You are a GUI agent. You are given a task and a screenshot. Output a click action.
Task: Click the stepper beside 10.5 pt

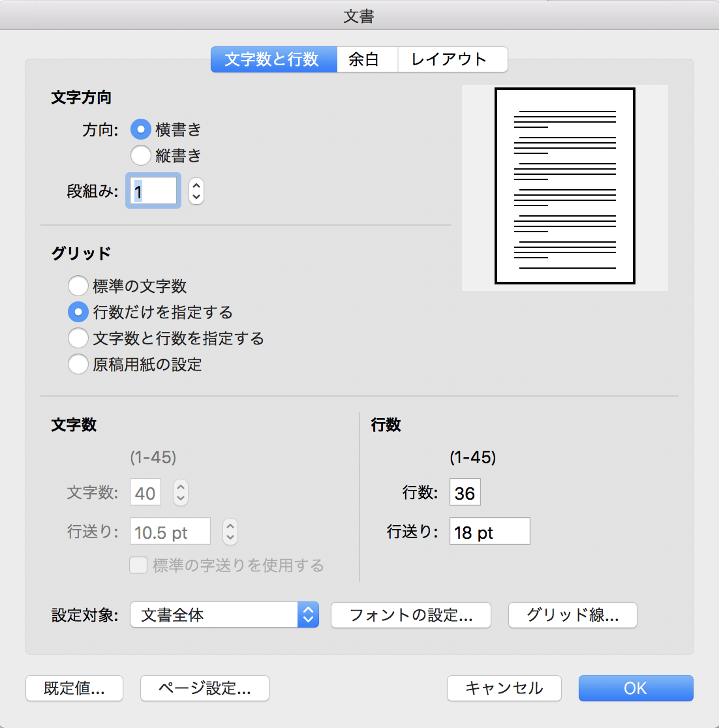point(230,531)
